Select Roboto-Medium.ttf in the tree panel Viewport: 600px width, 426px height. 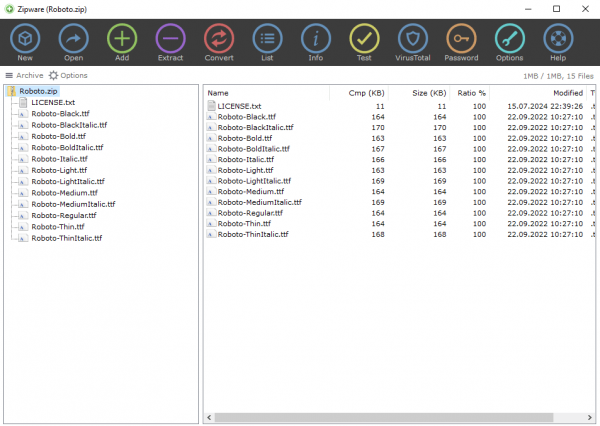pyautogui.click(x=64, y=193)
